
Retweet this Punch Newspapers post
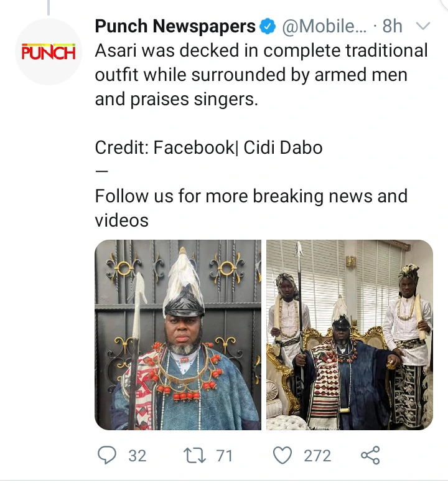(195, 456)
